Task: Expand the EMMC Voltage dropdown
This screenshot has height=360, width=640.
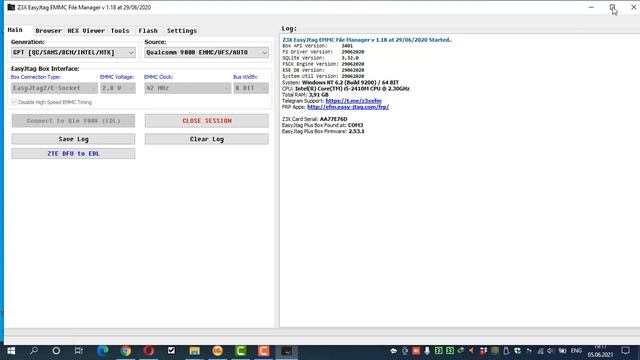Action: pos(118,88)
